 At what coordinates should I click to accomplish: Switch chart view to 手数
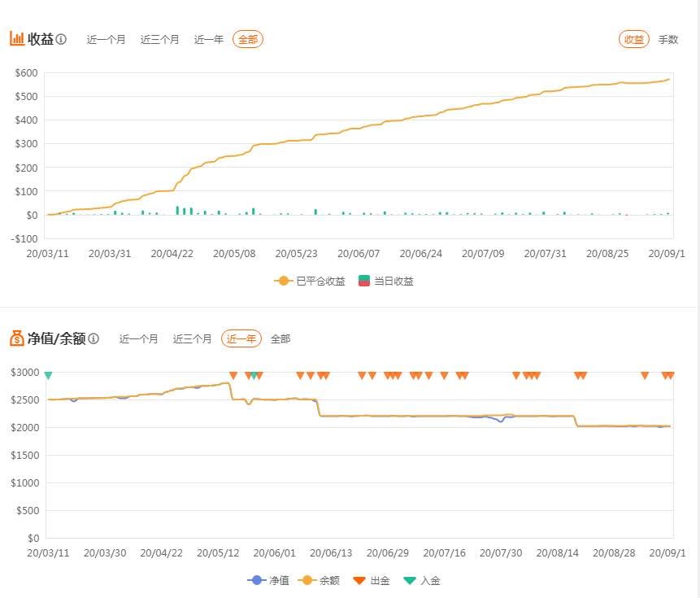tap(668, 39)
